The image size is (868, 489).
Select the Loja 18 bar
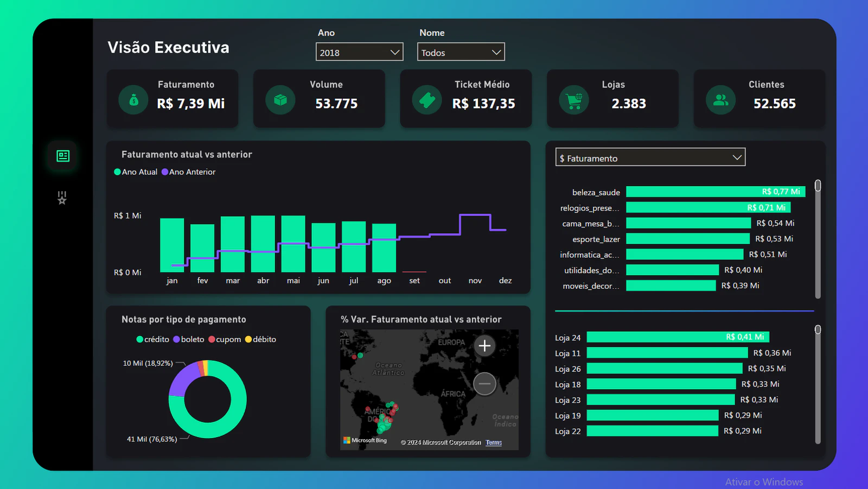[661, 384]
